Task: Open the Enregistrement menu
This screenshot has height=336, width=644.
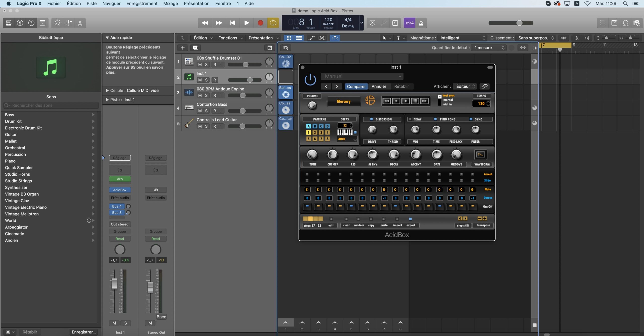Action: pos(142,4)
